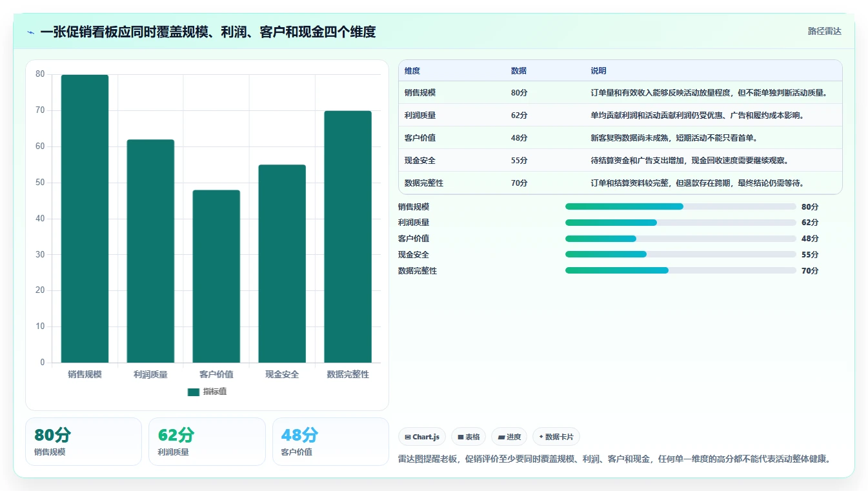Open the 48分 客户价值 stat card
868x491 pixels.
point(330,441)
